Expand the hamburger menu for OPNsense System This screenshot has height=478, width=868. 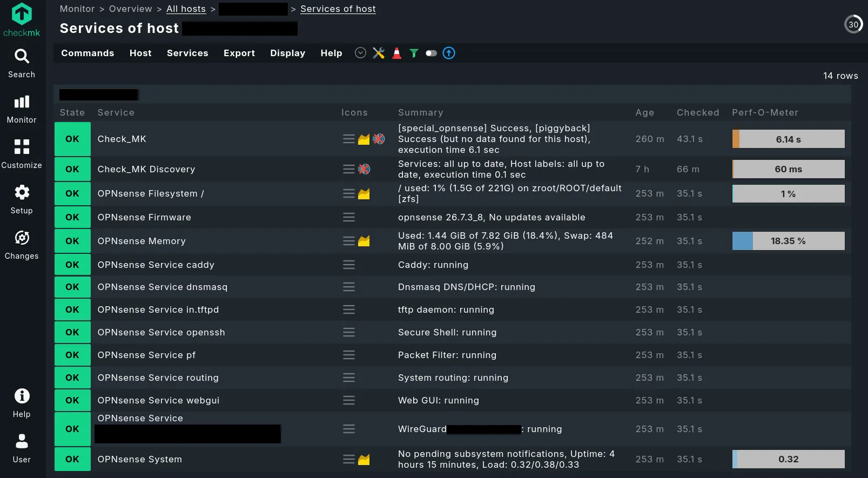point(349,459)
